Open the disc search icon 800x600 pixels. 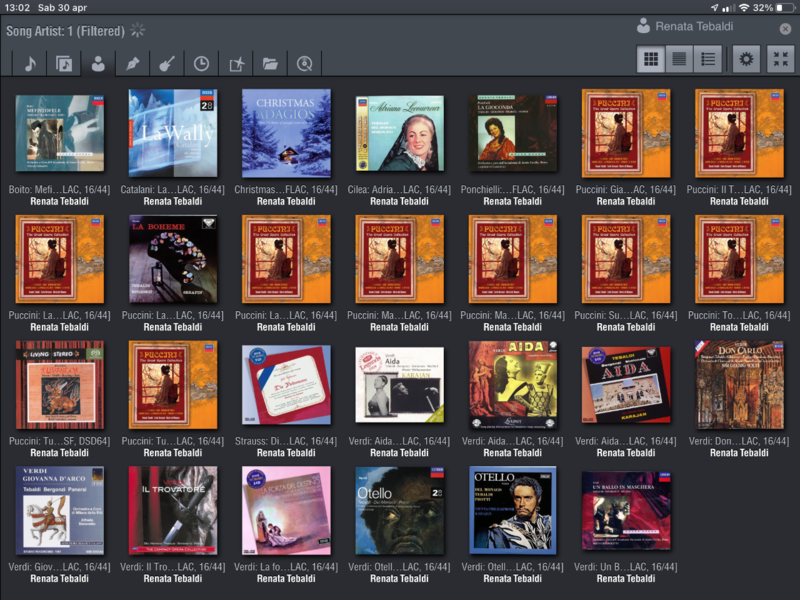click(304, 63)
